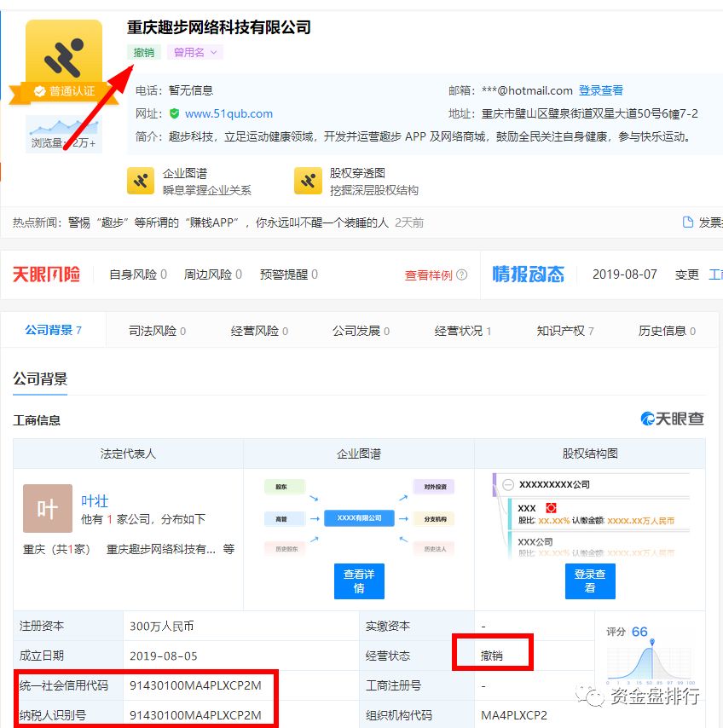Screen dimensions: 723x728
Task: Click 查看样例 link
Action: click(428, 275)
